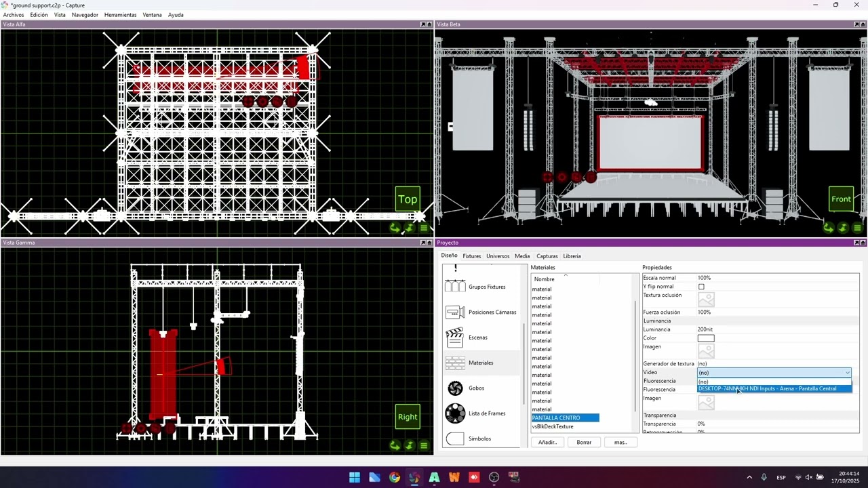The width and height of the screenshot is (868, 488).
Task: Open the Vista menu
Action: pyautogui.click(x=60, y=15)
